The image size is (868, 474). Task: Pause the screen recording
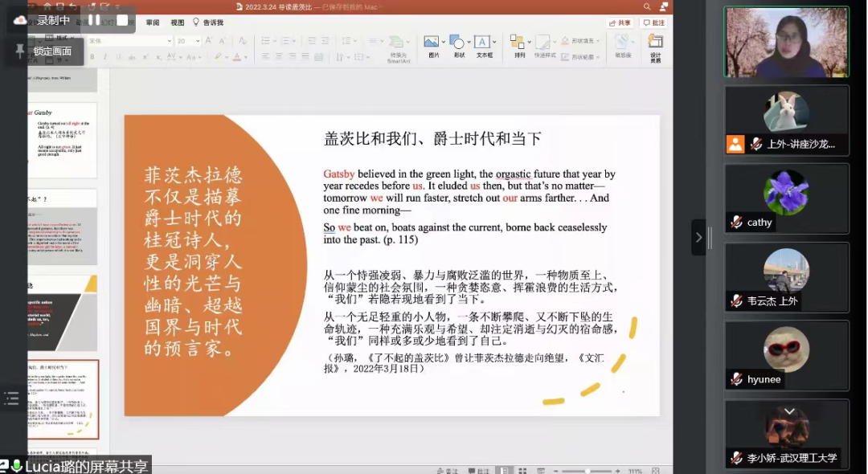click(x=94, y=20)
